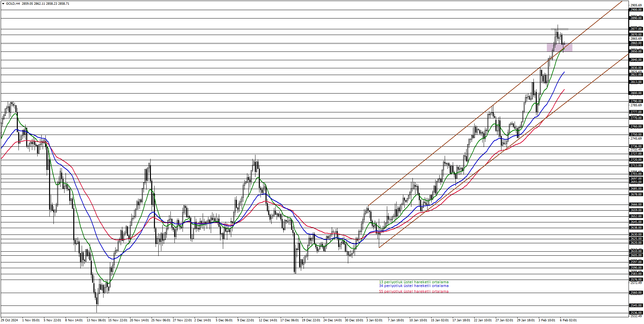Click the 2560.00 price level label
The height and width of the screenshot is (324, 644).
(636, 293)
